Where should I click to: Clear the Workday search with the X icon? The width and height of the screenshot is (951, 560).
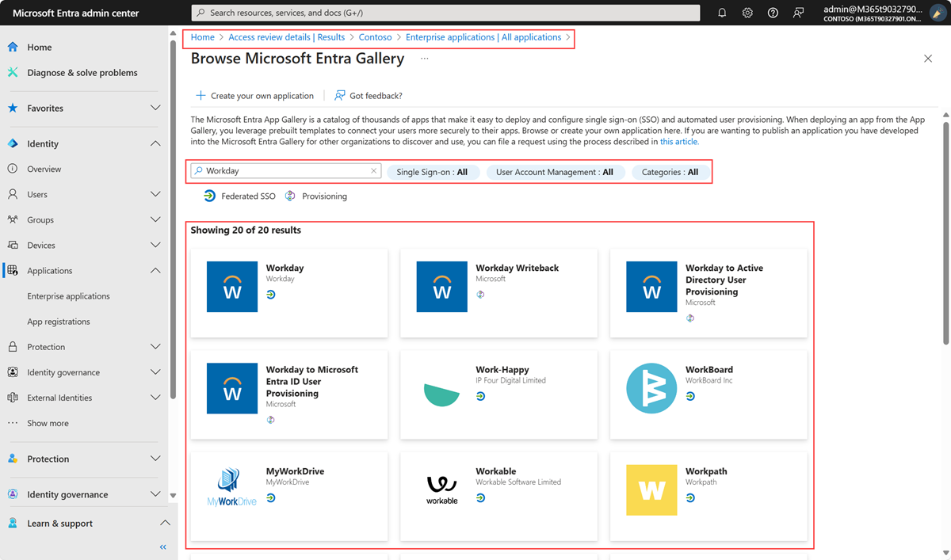[x=373, y=170]
